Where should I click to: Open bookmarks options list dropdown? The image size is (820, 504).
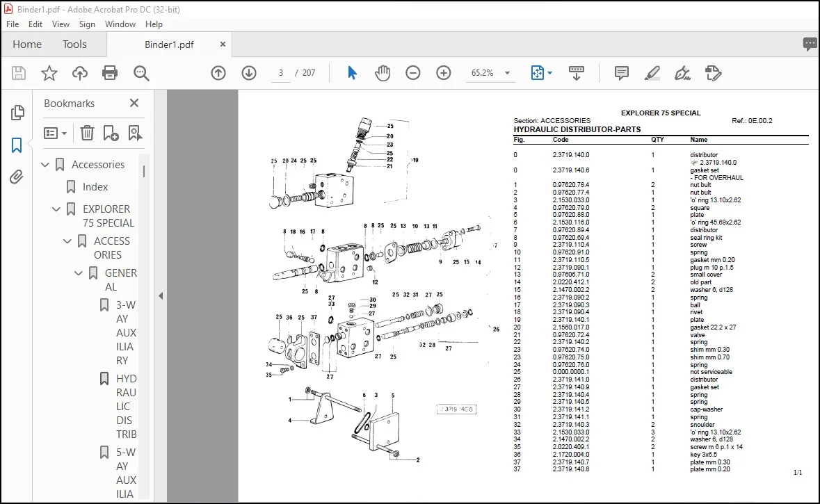tap(56, 133)
